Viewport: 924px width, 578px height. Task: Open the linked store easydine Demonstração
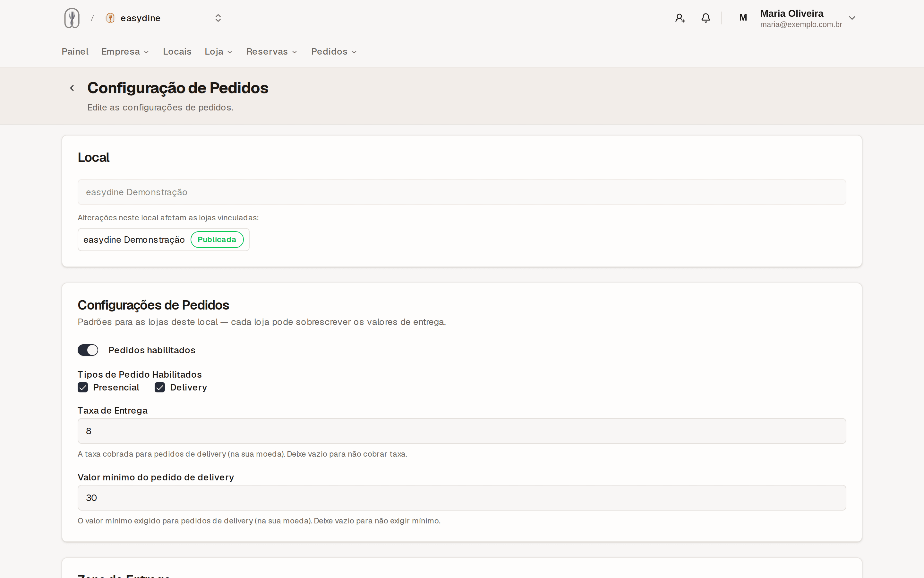[x=163, y=240]
